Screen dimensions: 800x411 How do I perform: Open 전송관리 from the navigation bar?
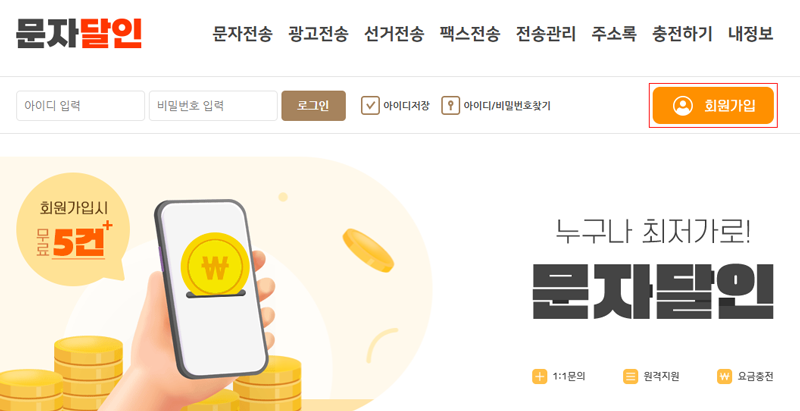(546, 34)
